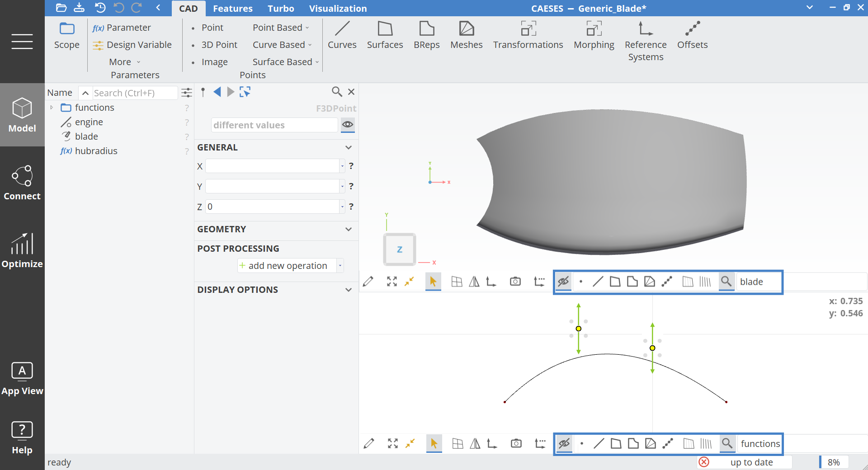Click the Design Variable button

[132, 45]
